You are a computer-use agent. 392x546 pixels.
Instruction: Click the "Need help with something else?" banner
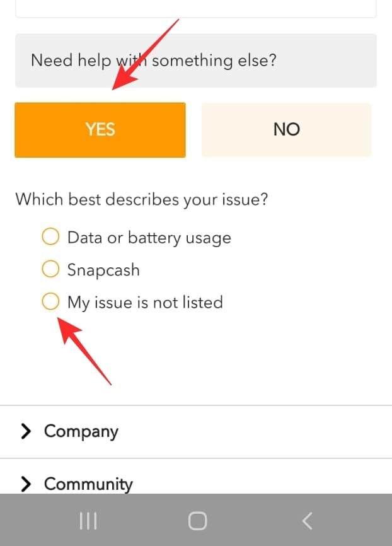point(195,61)
